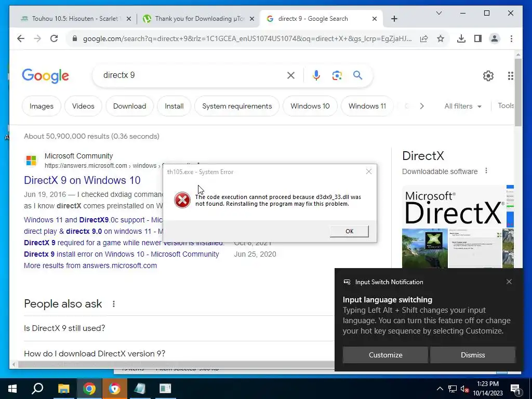Screen dimensions: 532x399
Task: Open Directx 9 install error link
Action: 122,254
